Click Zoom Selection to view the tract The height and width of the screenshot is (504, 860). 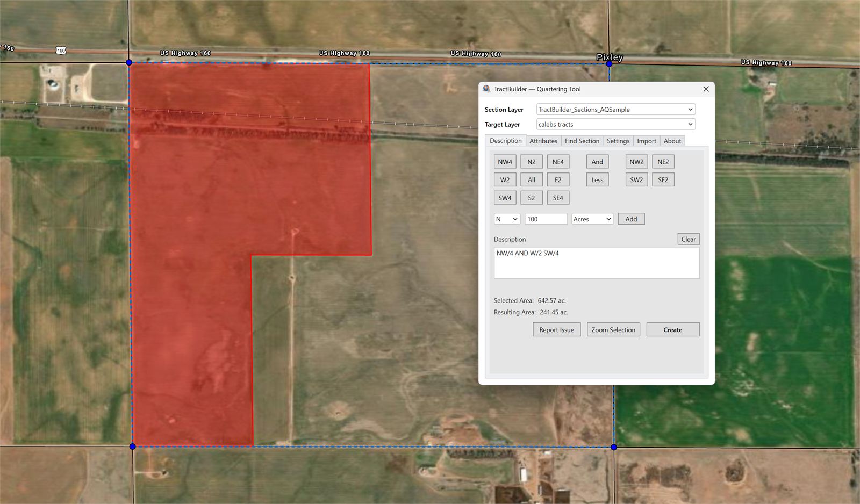(x=613, y=329)
